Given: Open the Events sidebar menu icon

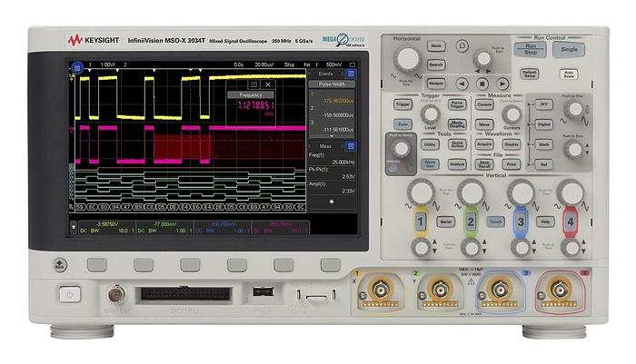Looking at the screenshot, I should (x=351, y=74).
